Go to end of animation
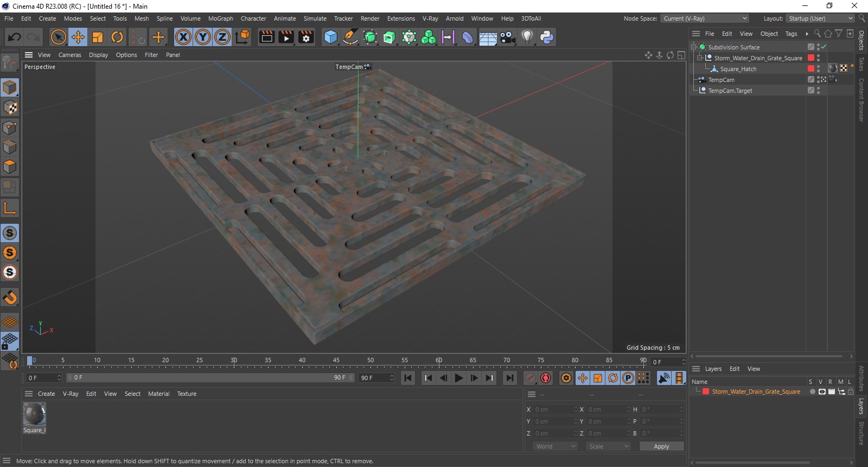868x467 pixels. (x=509, y=378)
